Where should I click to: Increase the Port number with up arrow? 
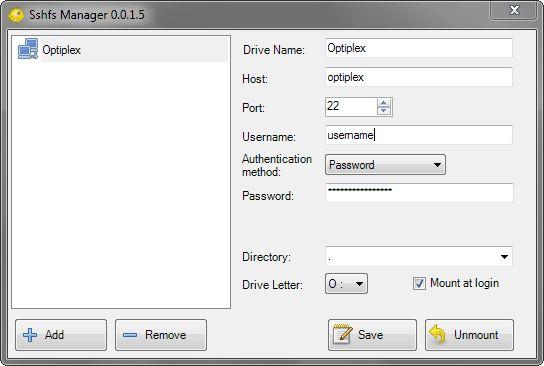(383, 103)
